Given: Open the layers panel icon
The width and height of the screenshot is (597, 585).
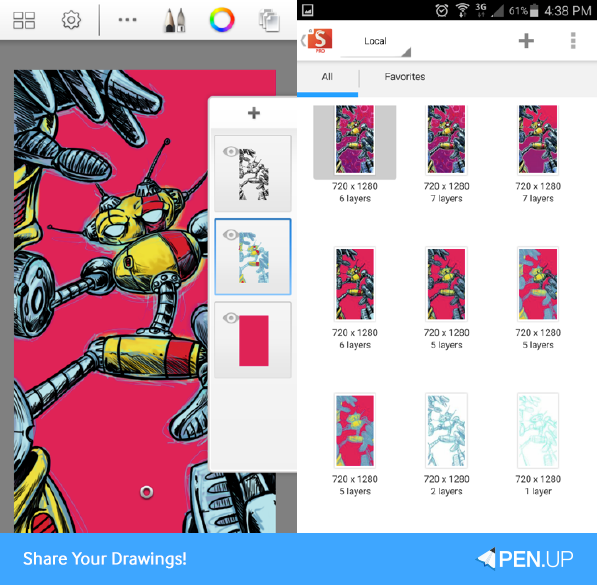Looking at the screenshot, I should pos(270,21).
